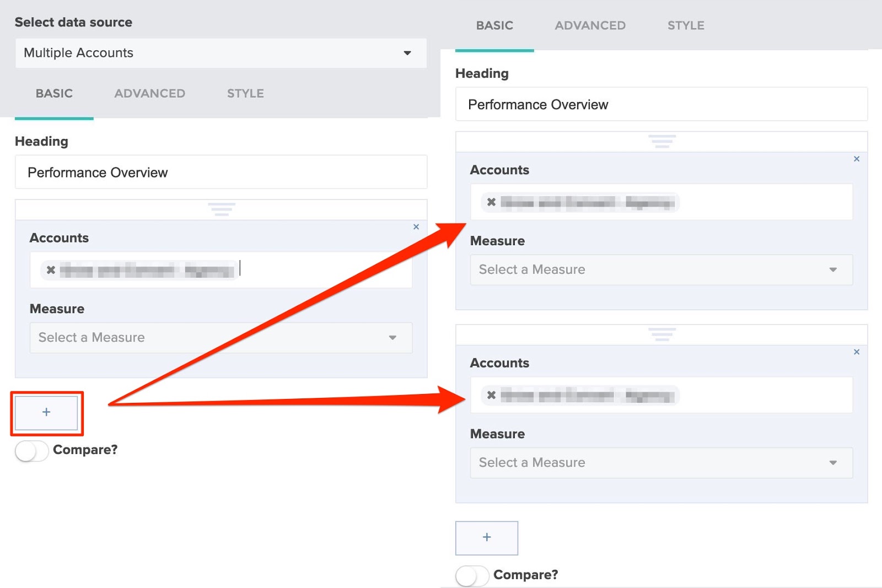The width and height of the screenshot is (882, 588).
Task: Remove account tag in right panel's upper block
Action: pyautogui.click(x=491, y=202)
